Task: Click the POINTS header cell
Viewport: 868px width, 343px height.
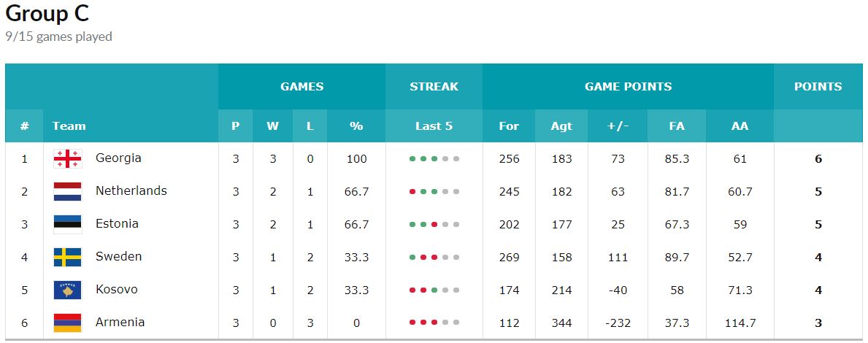Action: pyautogui.click(x=818, y=87)
